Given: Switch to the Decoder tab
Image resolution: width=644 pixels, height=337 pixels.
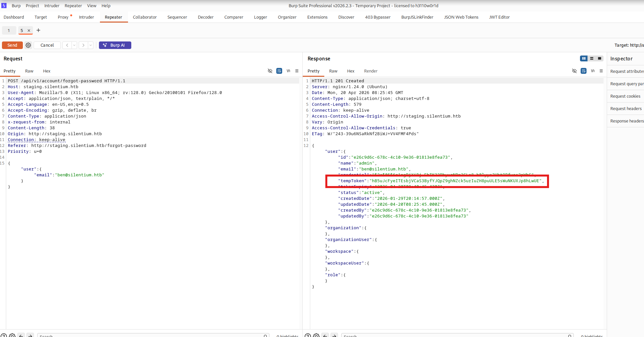Looking at the screenshot, I should point(206,17).
